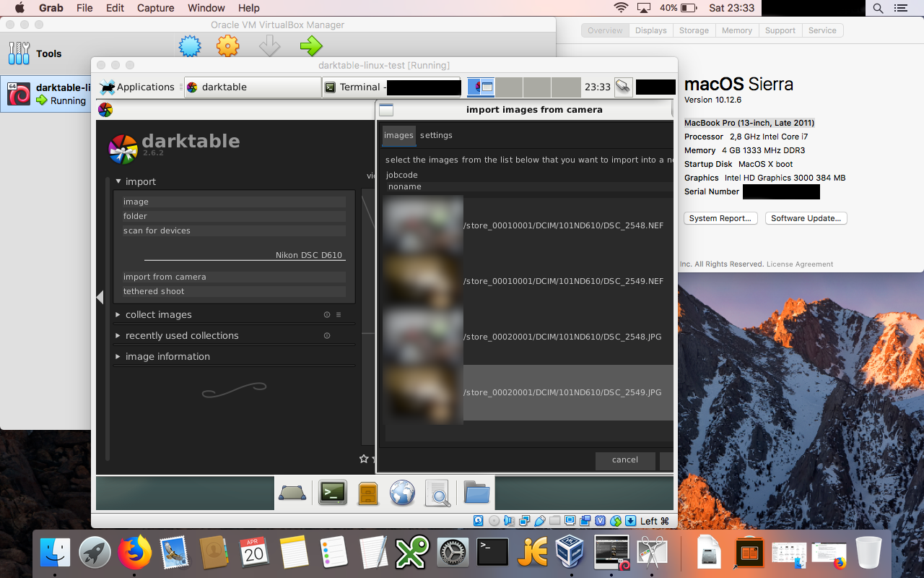Switch to images tab in import dialog

(x=398, y=135)
